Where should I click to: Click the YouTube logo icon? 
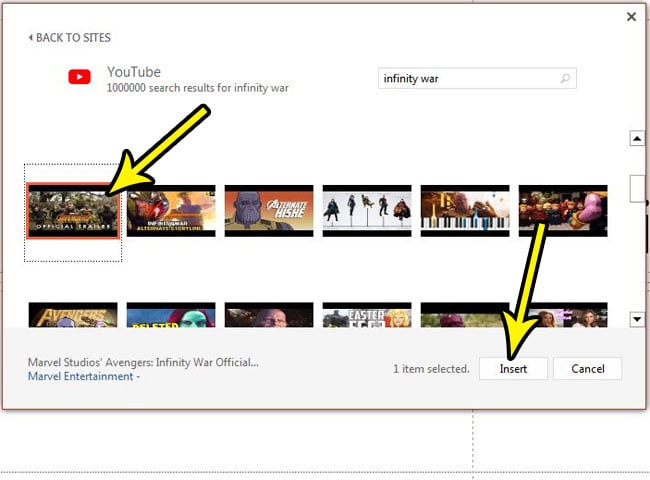pyautogui.click(x=80, y=77)
